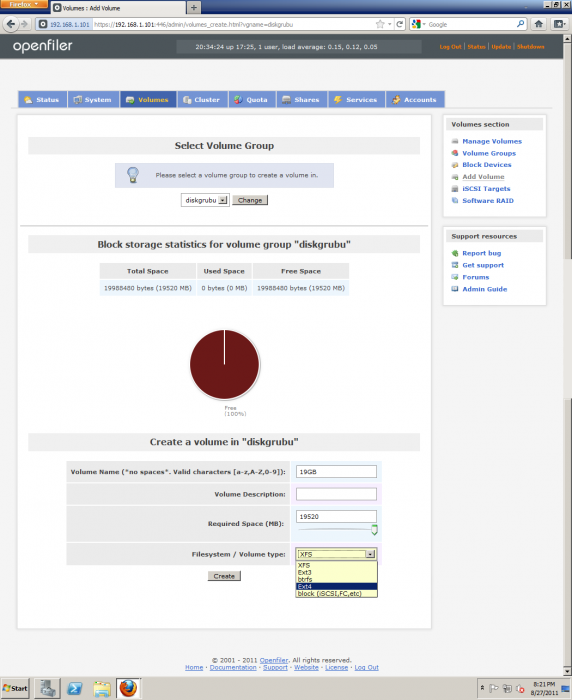Click the Firefox forward arrow button
This screenshot has height=700, width=572.
click(x=25, y=24)
